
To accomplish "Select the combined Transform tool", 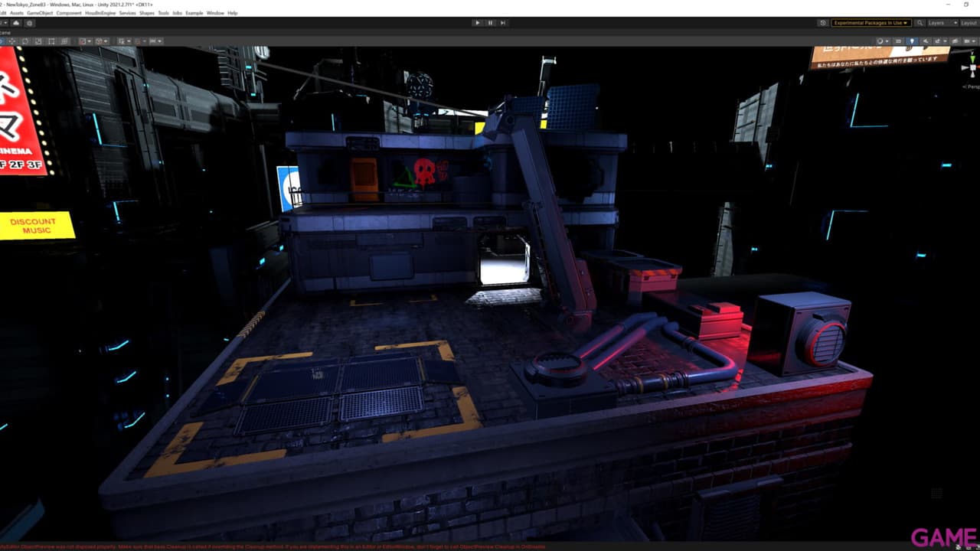I will pyautogui.click(x=64, y=41).
